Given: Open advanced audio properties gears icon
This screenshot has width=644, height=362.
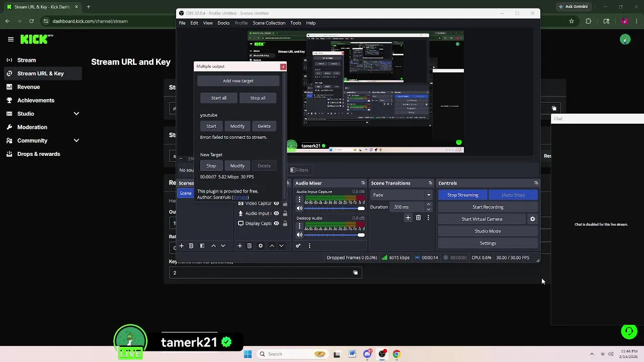Looking at the screenshot, I should point(298,246).
